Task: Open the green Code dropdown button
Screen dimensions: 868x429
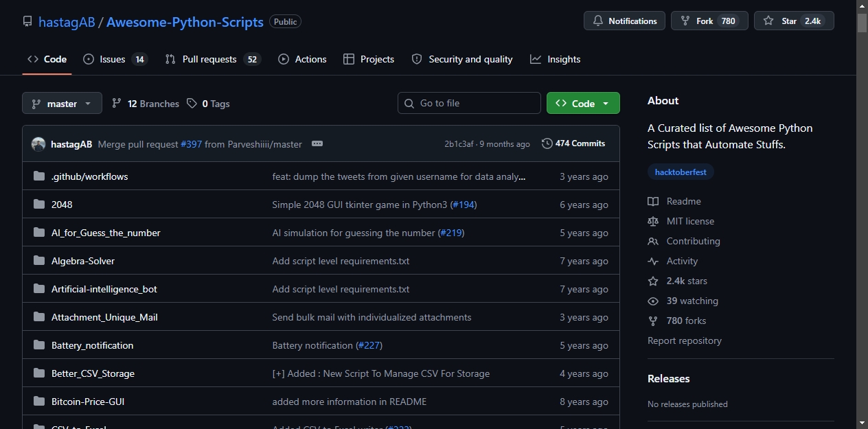Action: click(583, 104)
